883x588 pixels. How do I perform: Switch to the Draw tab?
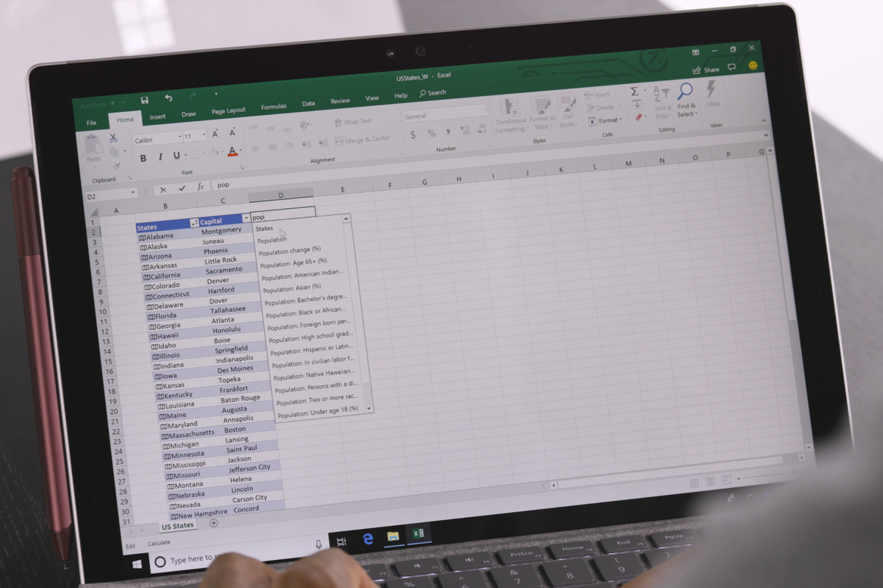click(x=189, y=114)
